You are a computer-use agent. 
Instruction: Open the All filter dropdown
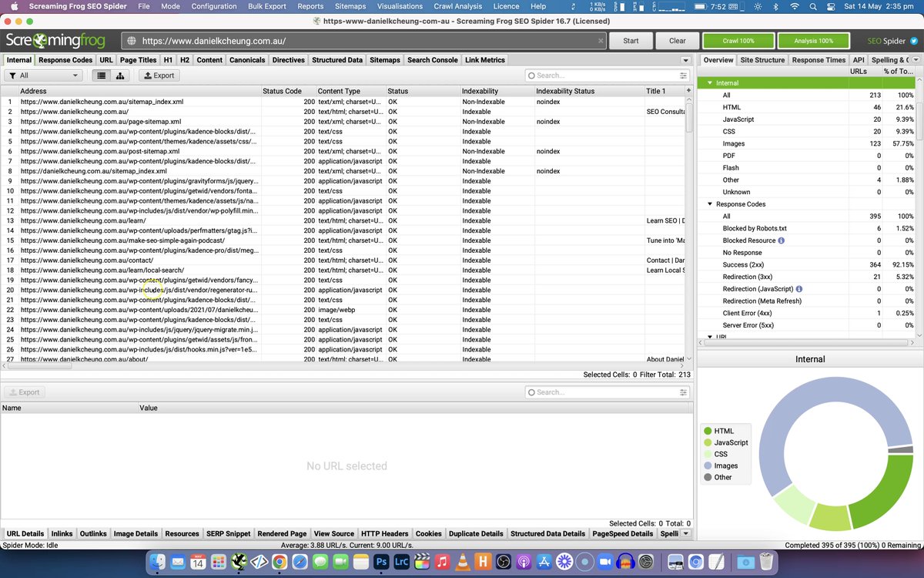(43, 76)
